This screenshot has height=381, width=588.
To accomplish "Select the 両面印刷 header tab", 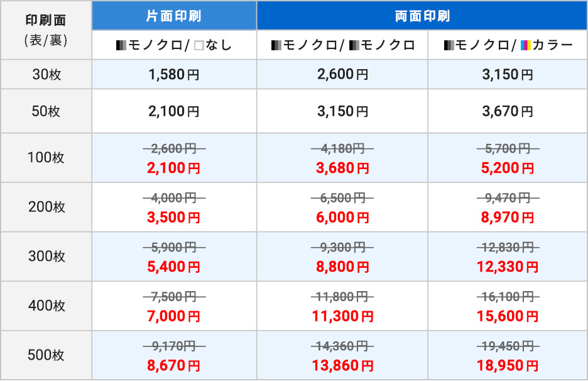I will [x=422, y=16].
